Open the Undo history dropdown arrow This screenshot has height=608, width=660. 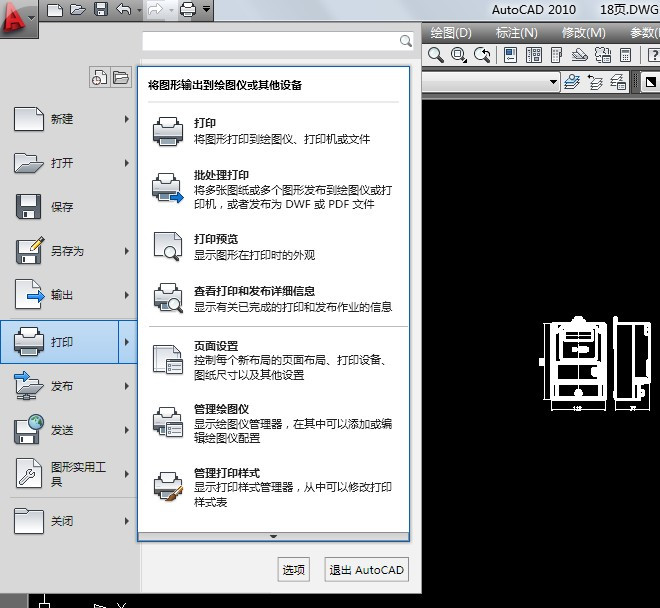click(139, 10)
